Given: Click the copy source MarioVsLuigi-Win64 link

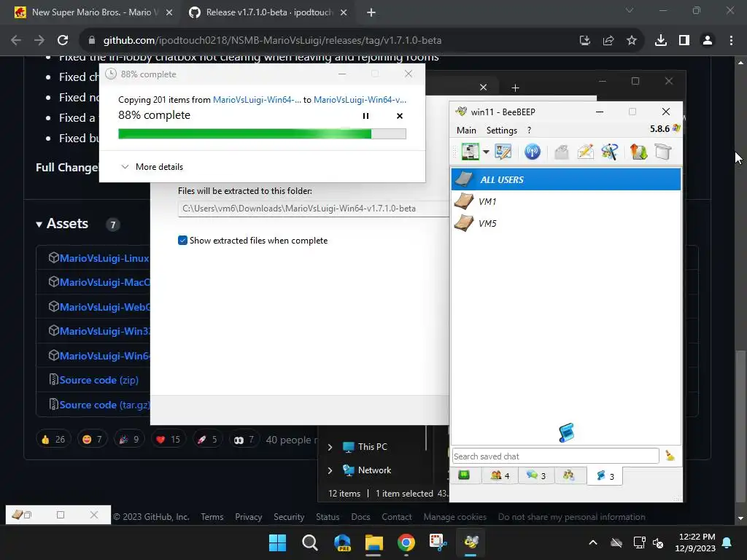Looking at the screenshot, I should coord(257,99).
